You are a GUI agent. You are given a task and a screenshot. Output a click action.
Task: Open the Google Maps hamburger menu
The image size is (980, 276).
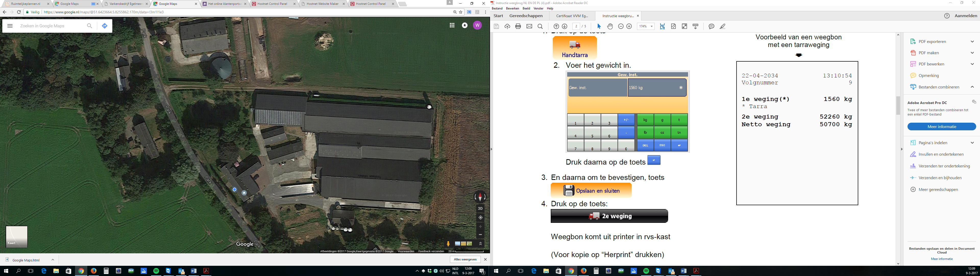pyautogui.click(x=10, y=26)
